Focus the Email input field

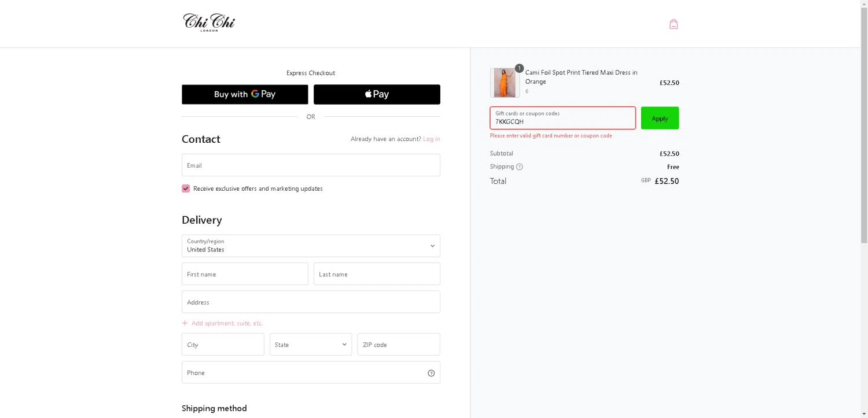pyautogui.click(x=311, y=165)
